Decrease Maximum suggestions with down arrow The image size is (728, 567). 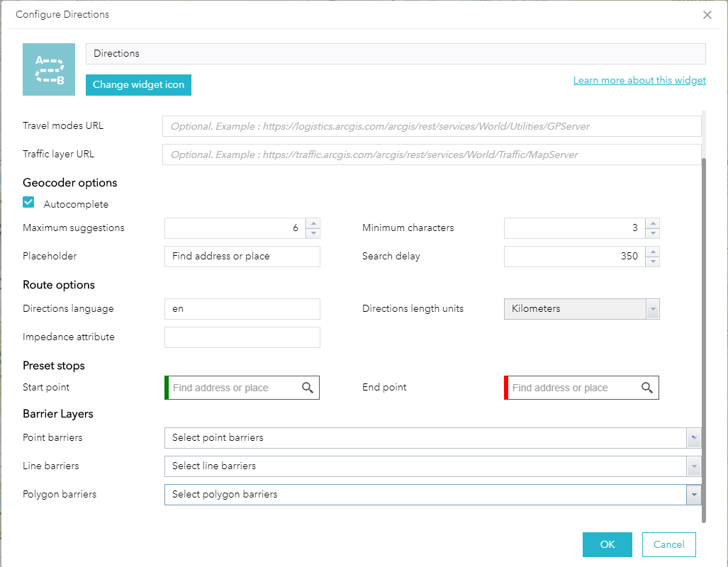tap(314, 233)
